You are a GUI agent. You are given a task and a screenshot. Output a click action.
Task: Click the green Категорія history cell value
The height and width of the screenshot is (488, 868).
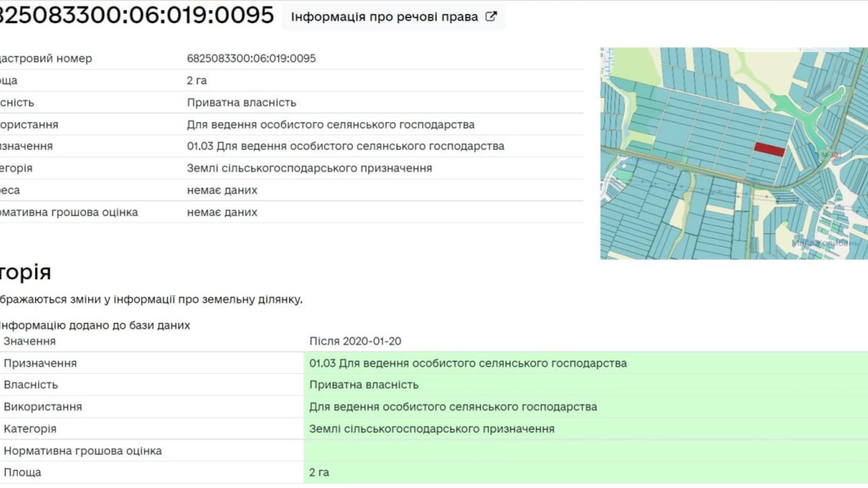tap(432, 429)
